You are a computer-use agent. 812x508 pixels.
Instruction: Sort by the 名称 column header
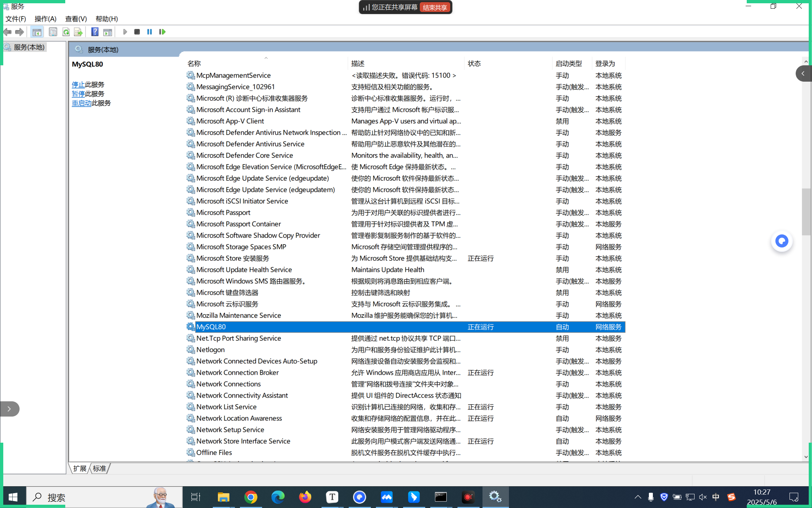[194, 64]
